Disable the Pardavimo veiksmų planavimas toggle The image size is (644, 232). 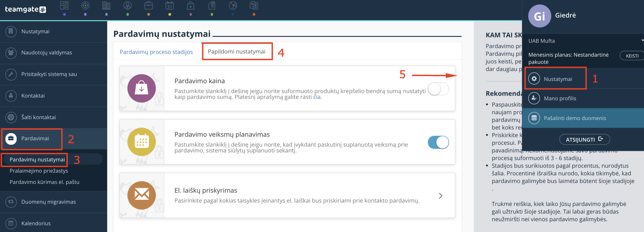(x=438, y=142)
